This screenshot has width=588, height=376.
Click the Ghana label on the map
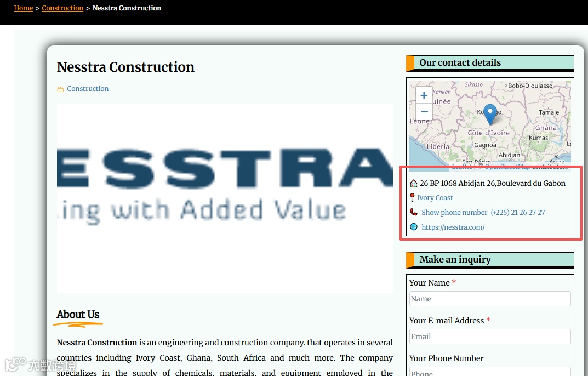[546, 128]
